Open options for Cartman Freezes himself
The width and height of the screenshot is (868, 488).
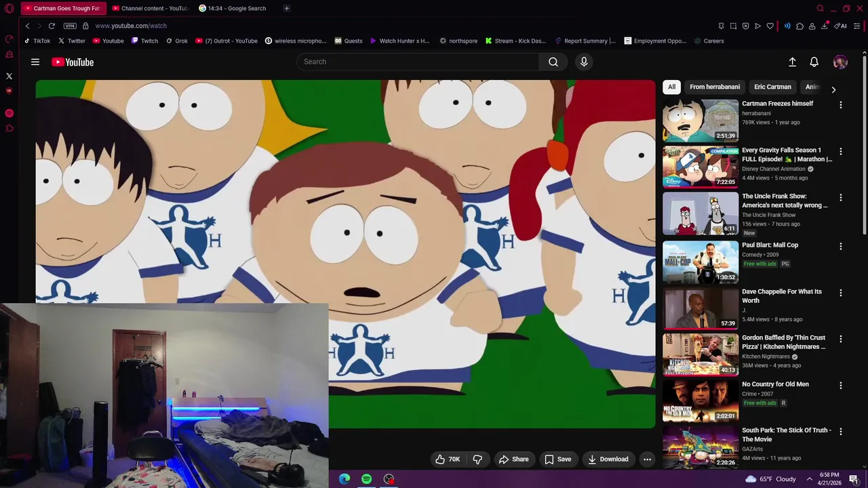pyautogui.click(x=841, y=105)
